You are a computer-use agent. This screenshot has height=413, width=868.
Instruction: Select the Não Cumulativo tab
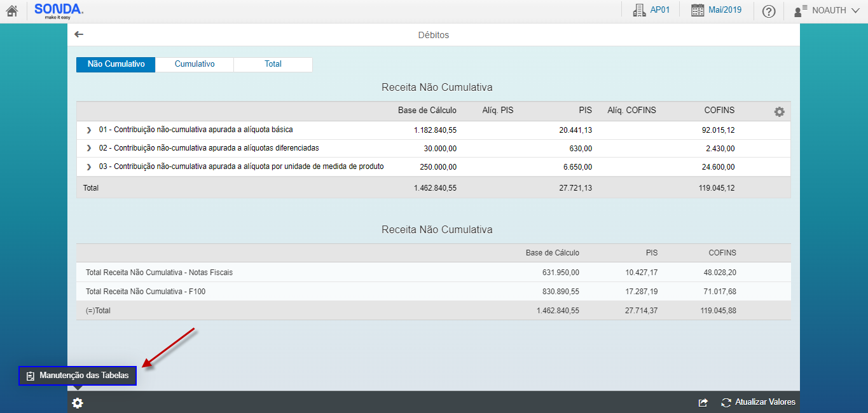click(116, 64)
